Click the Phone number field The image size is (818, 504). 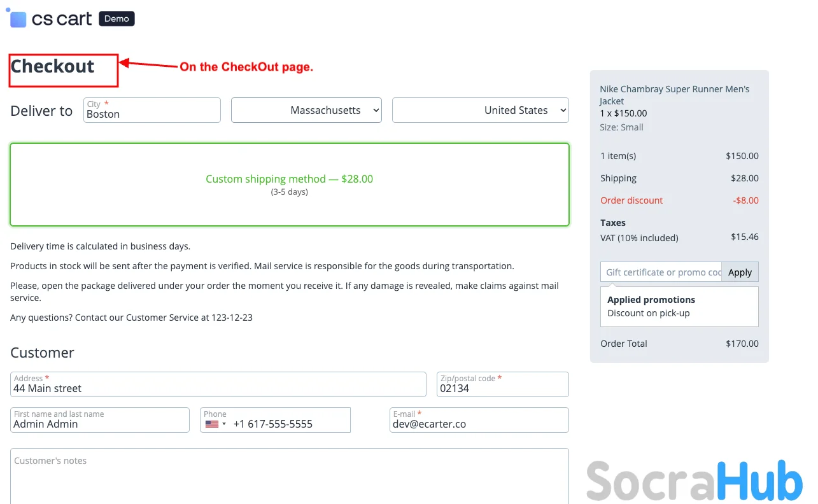[290, 424]
